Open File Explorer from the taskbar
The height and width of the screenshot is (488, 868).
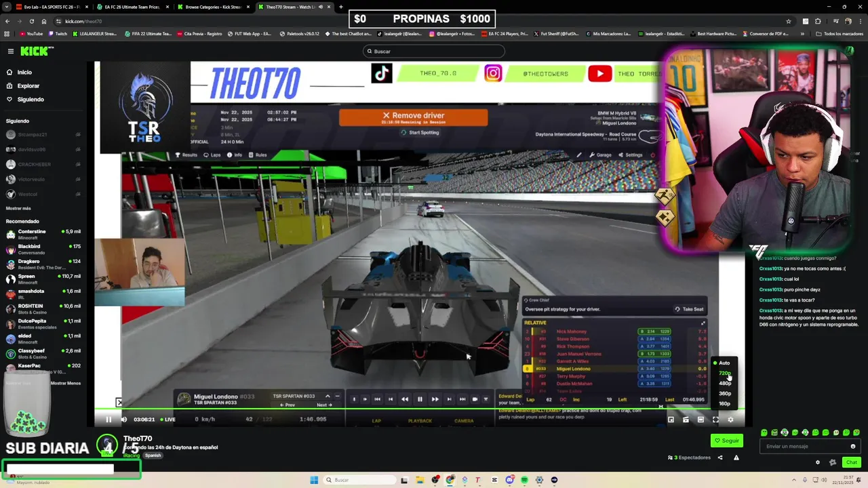(x=420, y=480)
